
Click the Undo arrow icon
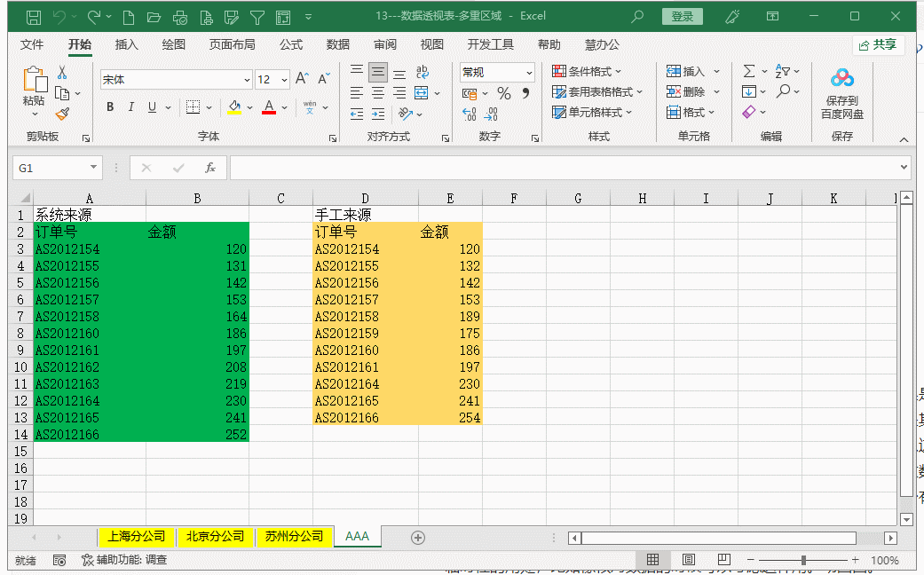tap(59, 17)
